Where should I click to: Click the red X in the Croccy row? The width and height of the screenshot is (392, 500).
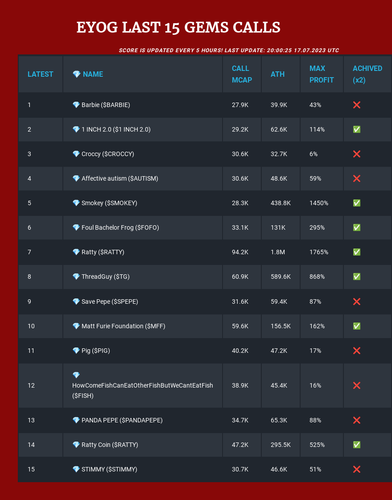coord(356,154)
